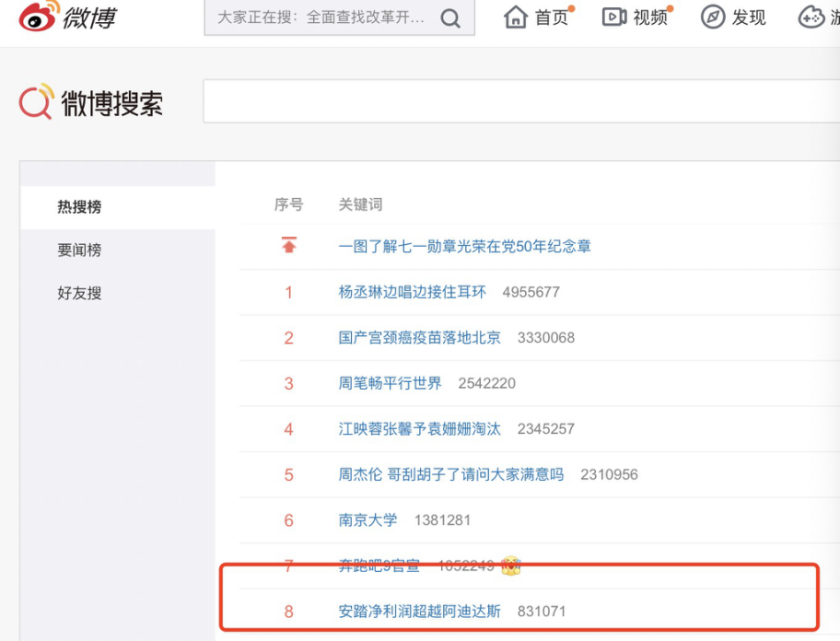Viewport: 840px width, 641px height.
Task: Click the count 1381281
Action: coord(442,519)
